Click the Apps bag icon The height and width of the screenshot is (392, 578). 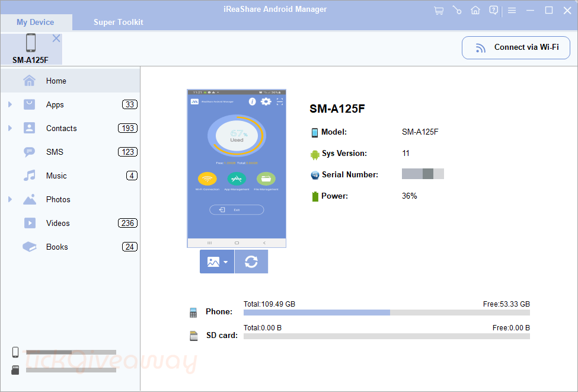(30, 104)
